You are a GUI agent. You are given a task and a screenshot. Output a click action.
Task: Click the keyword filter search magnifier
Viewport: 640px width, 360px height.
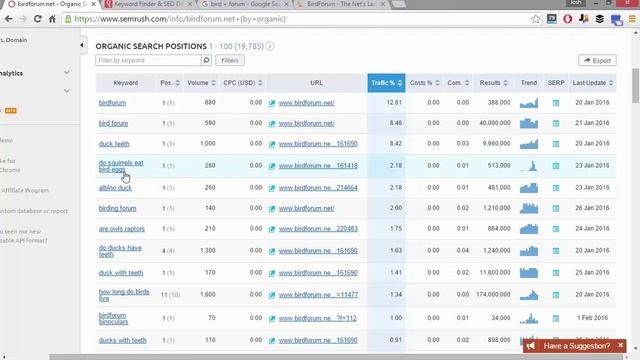coord(206,60)
